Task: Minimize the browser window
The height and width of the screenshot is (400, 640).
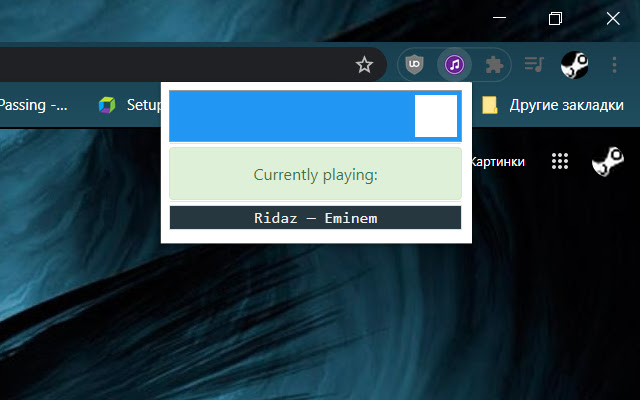Action: [499, 18]
